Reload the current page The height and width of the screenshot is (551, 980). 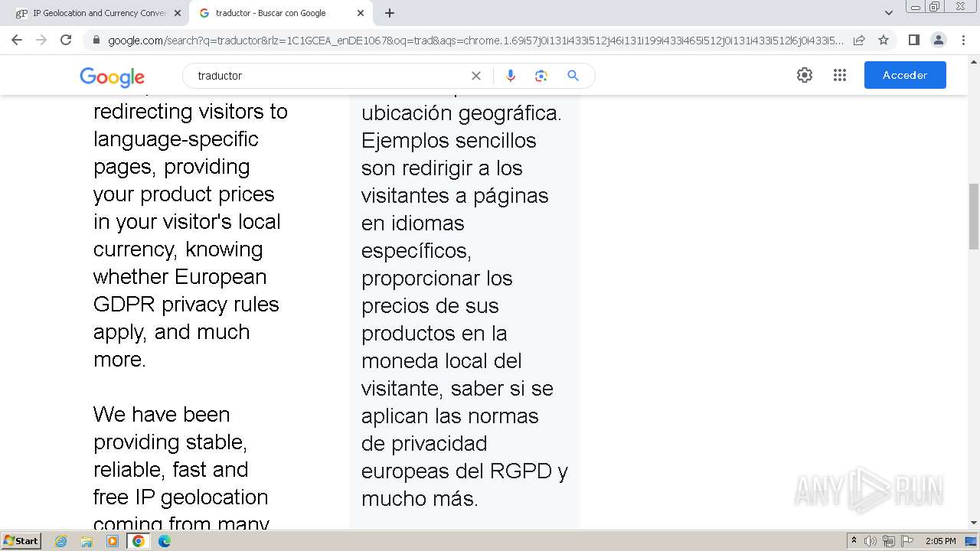point(66,40)
